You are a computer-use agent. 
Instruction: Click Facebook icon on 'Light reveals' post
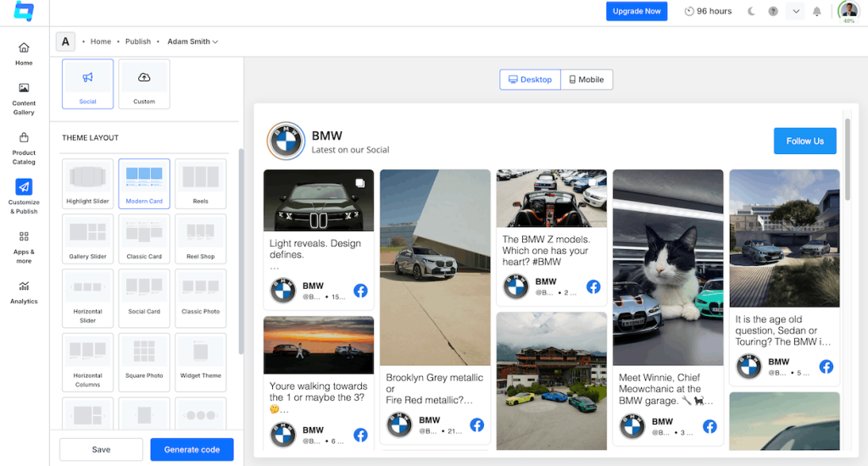coord(360,291)
